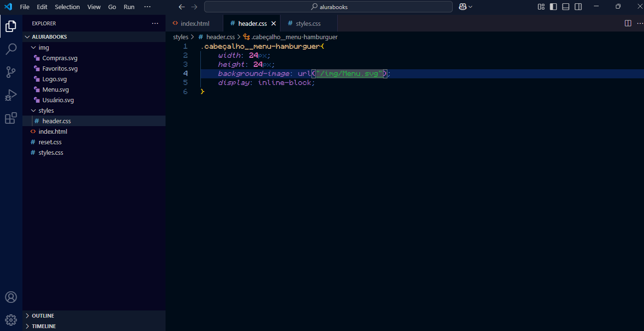Toggle the Secondary Side Bar

[x=578, y=7]
